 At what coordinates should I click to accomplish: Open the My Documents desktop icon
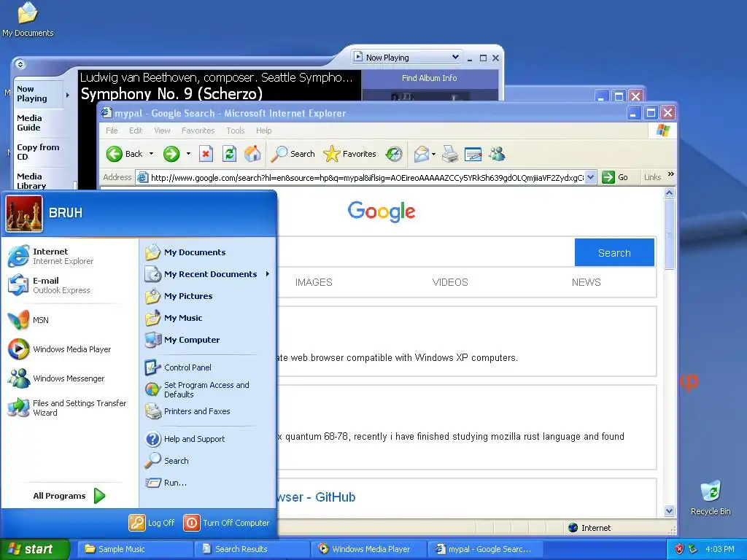point(28,20)
